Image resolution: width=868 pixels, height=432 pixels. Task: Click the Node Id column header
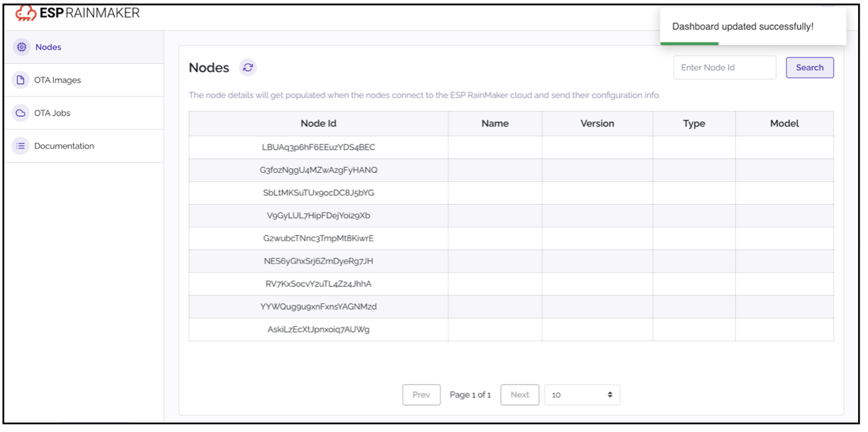pos(318,124)
